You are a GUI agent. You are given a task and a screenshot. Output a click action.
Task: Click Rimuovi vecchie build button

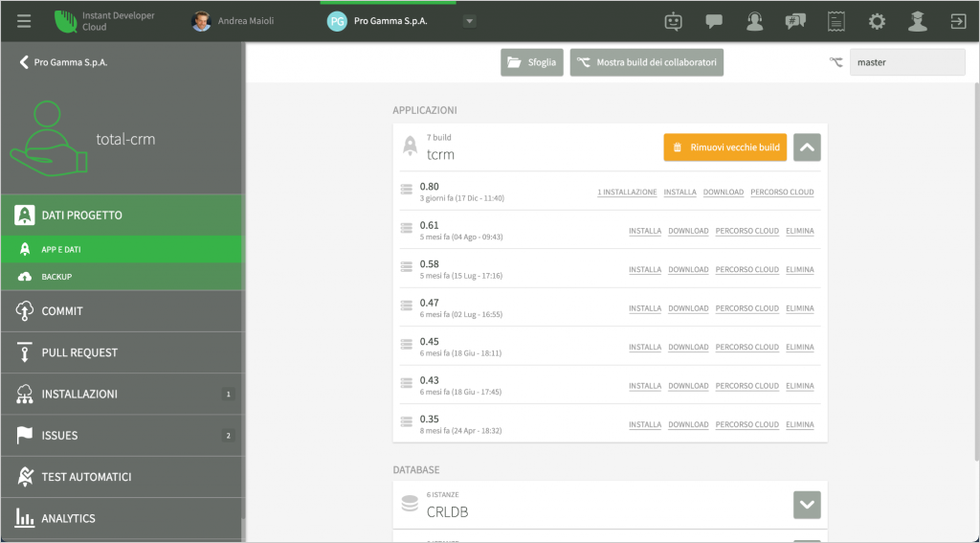(725, 147)
